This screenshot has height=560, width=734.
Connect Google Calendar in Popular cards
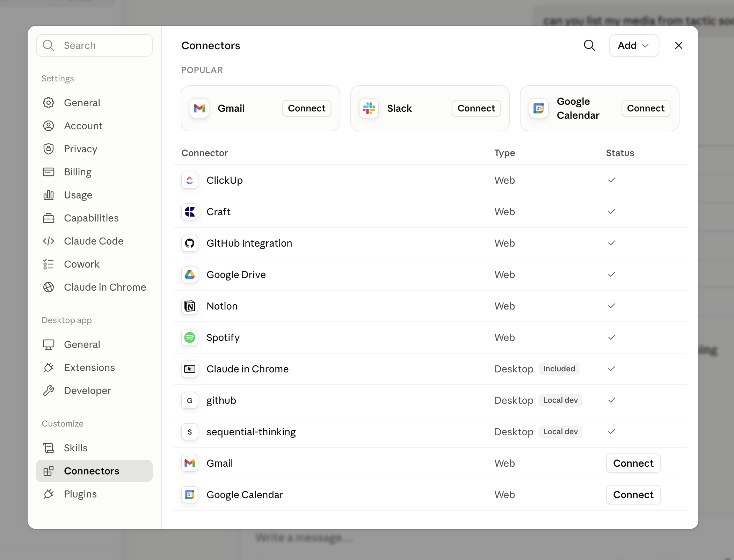[646, 108]
